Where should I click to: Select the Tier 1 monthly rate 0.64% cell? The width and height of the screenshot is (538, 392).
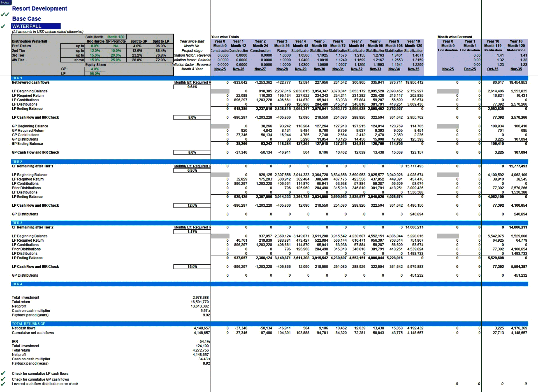click(192, 87)
